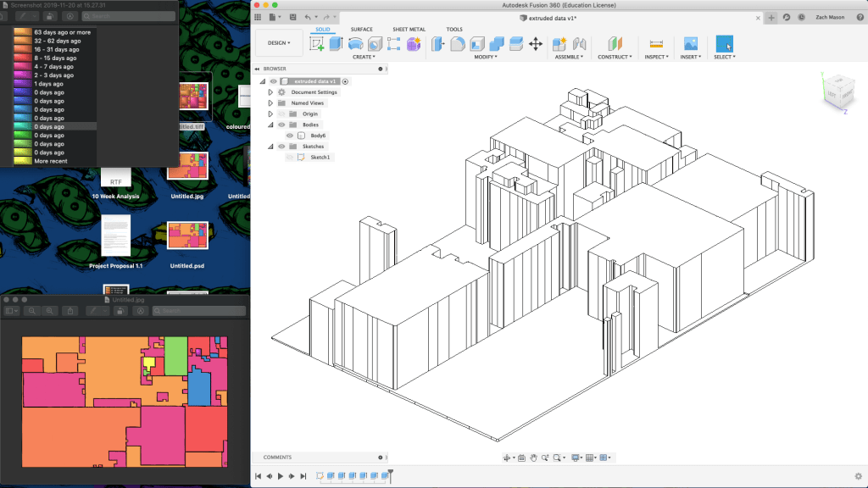Click the Measure ruler icon under Inspect

pyautogui.click(x=655, y=44)
